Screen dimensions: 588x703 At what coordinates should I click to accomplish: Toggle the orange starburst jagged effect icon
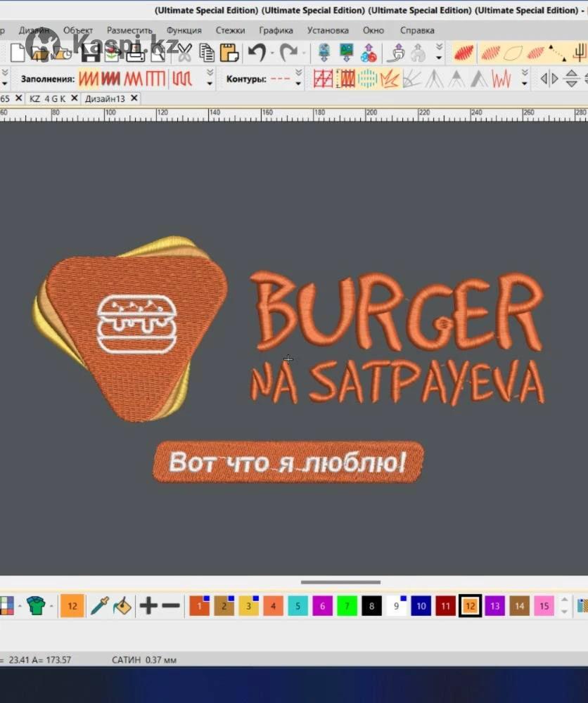click(x=390, y=79)
